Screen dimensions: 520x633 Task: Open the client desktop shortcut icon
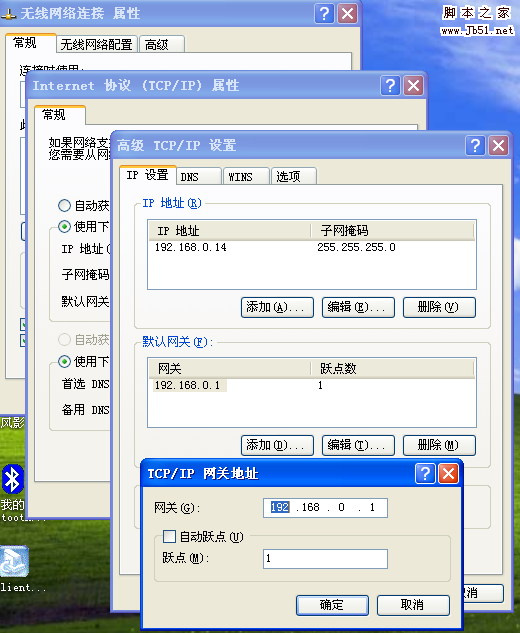(x=14, y=561)
